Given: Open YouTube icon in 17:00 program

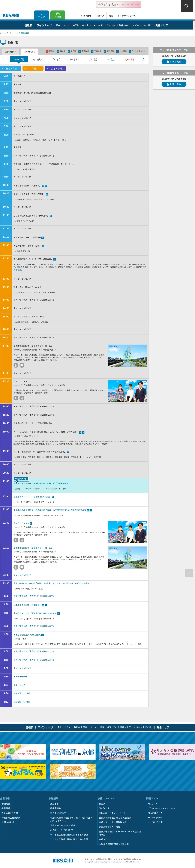Looking at the screenshot, I should click(22, 365).
